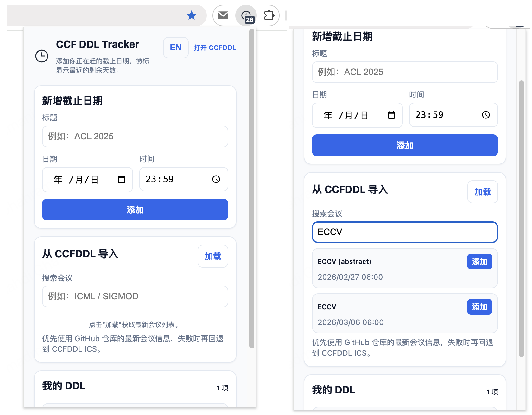Switch language with the EN button
The height and width of the screenshot is (415, 532).
(176, 48)
